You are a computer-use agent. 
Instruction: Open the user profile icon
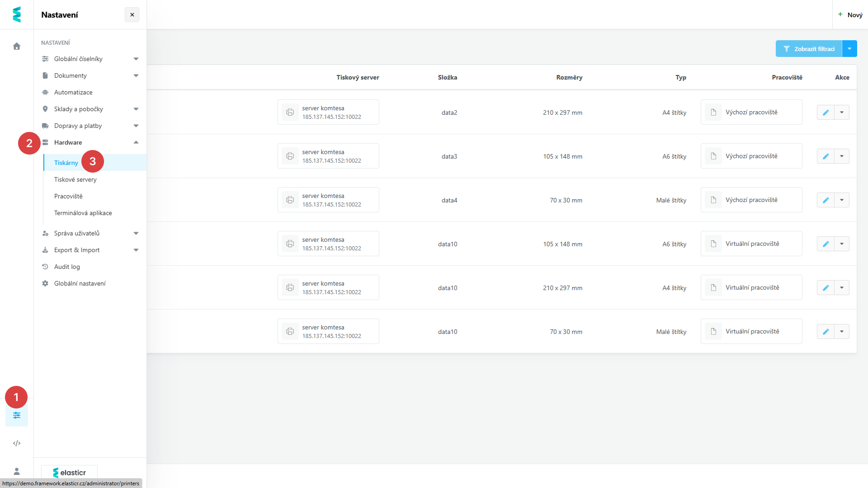coord(17,471)
